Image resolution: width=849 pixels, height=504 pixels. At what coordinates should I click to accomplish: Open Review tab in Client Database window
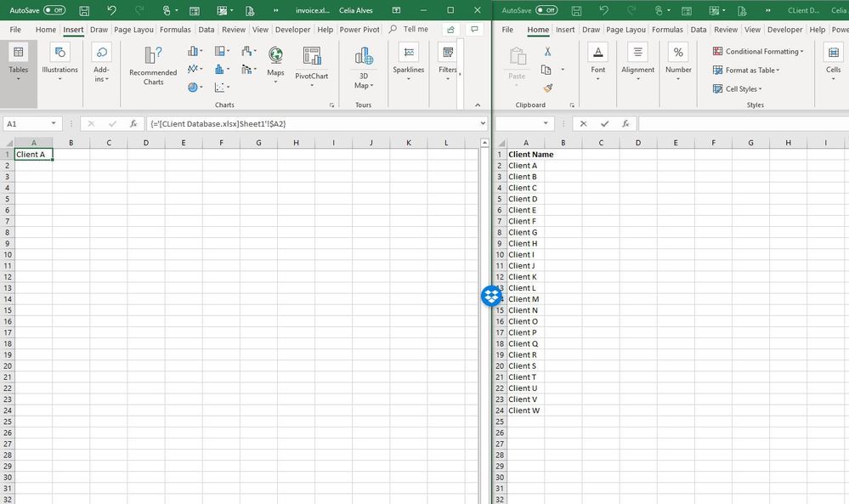click(726, 30)
